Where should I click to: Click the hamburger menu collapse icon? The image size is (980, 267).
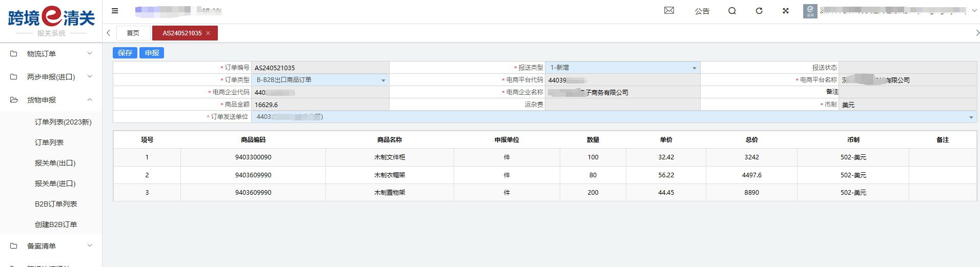[x=115, y=11]
